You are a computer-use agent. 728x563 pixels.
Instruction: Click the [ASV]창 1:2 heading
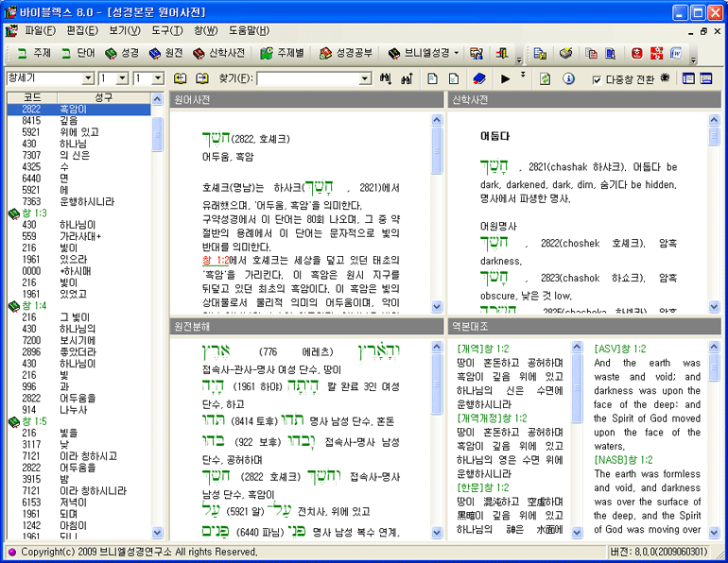pyautogui.click(x=620, y=349)
